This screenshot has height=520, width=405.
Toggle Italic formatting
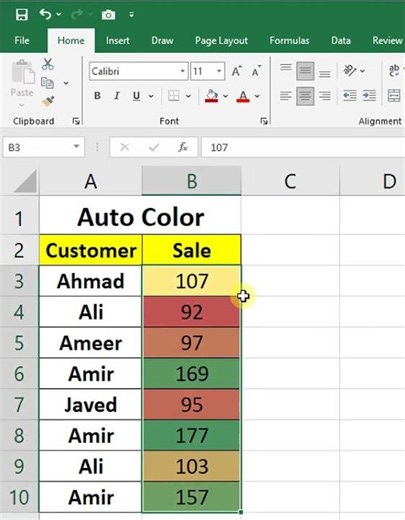coord(117,96)
